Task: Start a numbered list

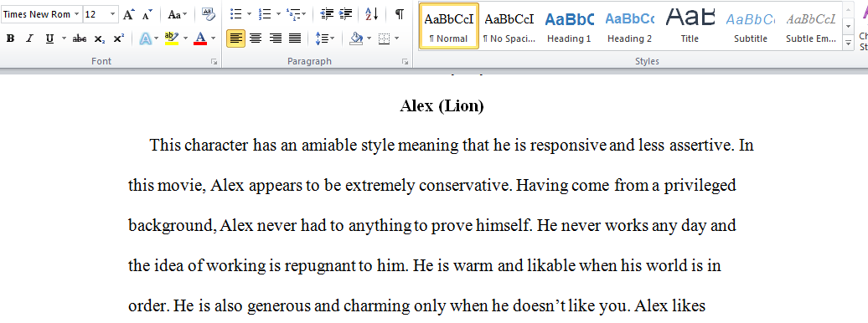Action: tap(265, 14)
